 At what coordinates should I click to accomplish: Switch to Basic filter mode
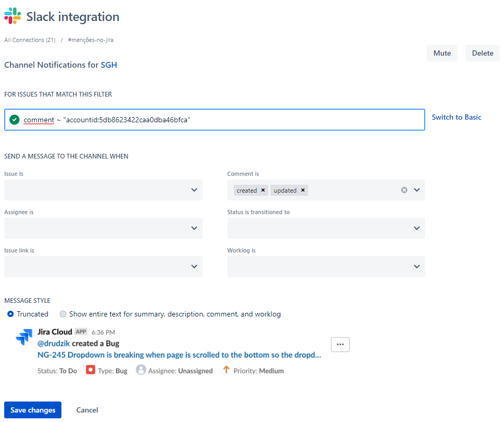[456, 117]
